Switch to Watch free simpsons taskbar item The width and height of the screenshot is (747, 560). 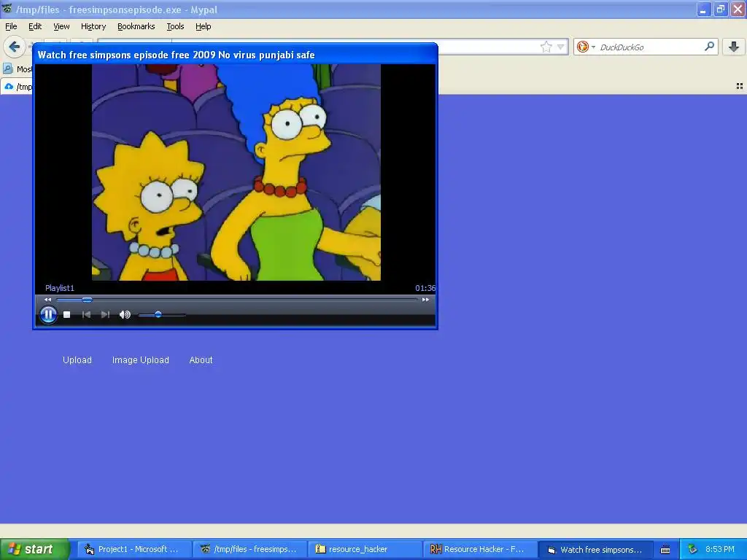[595, 550]
